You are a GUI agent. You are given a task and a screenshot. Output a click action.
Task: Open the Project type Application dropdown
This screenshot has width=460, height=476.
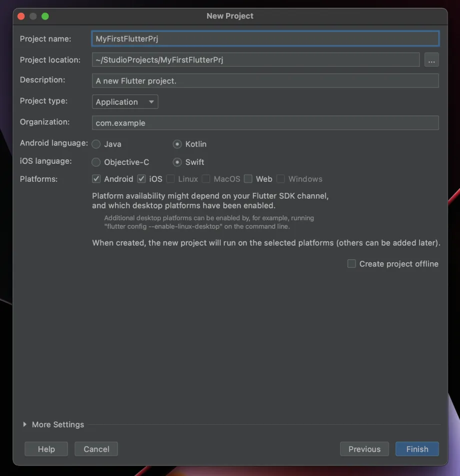[125, 102]
